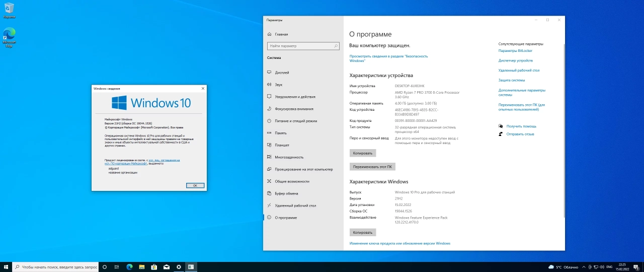
Task: Open Параметры BitLocker link
Action: (515, 50)
